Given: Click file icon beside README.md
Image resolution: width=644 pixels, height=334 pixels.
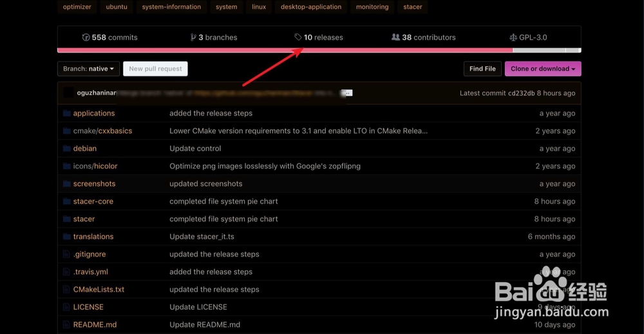Looking at the screenshot, I should 66,325.
